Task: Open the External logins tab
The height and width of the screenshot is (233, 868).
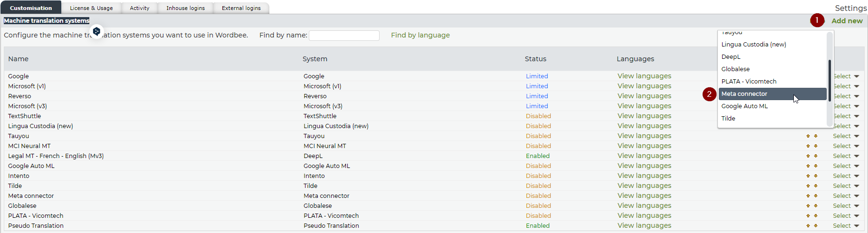Action: [x=241, y=8]
